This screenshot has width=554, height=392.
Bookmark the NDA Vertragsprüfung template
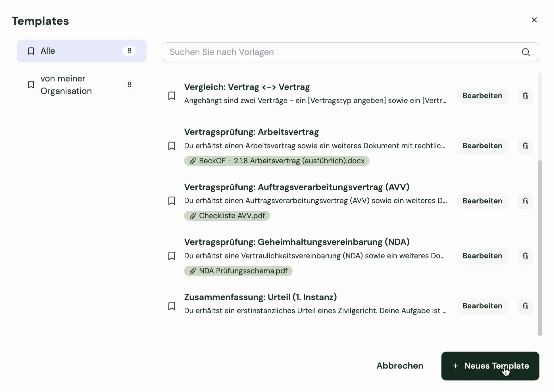pyautogui.click(x=172, y=256)
